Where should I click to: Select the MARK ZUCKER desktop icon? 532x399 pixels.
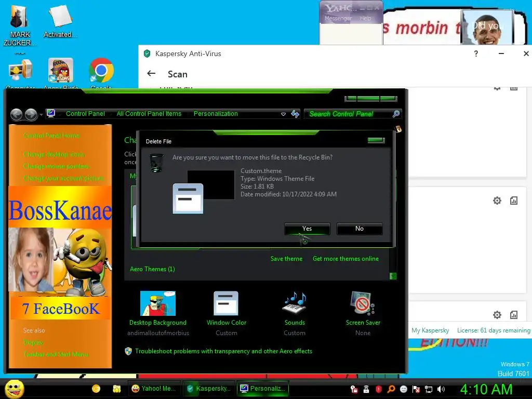20,26
